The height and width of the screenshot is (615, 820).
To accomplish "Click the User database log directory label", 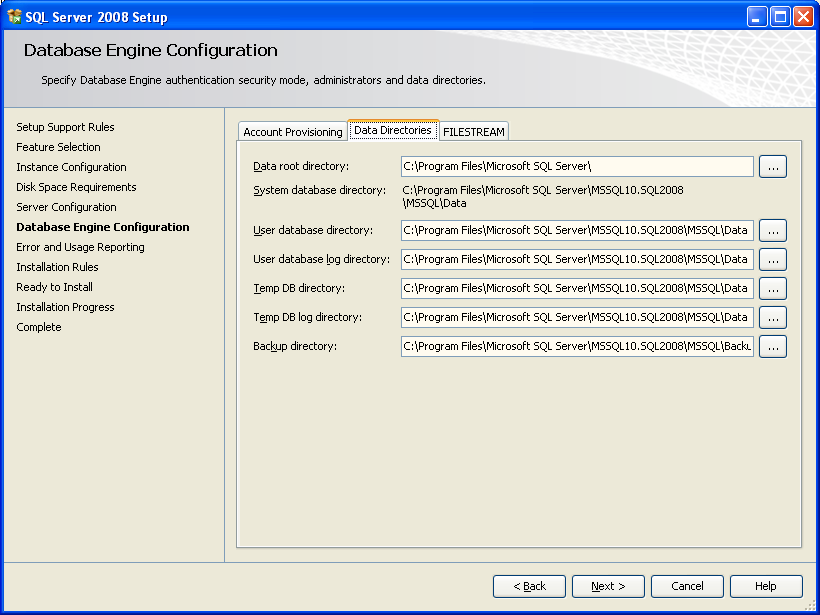I will point(322,259).
